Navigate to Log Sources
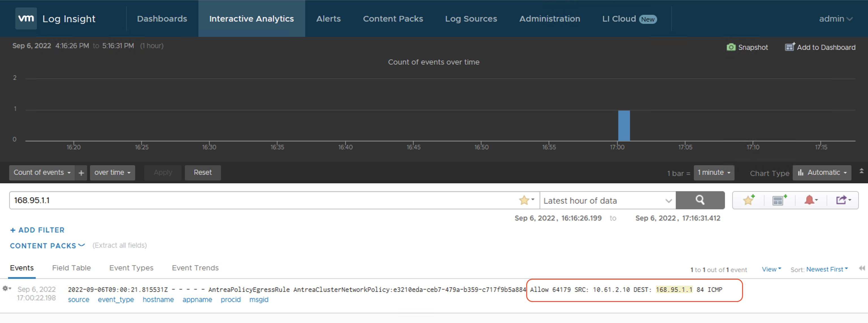This screenshot has height=323, width=868. pos(471,19)
